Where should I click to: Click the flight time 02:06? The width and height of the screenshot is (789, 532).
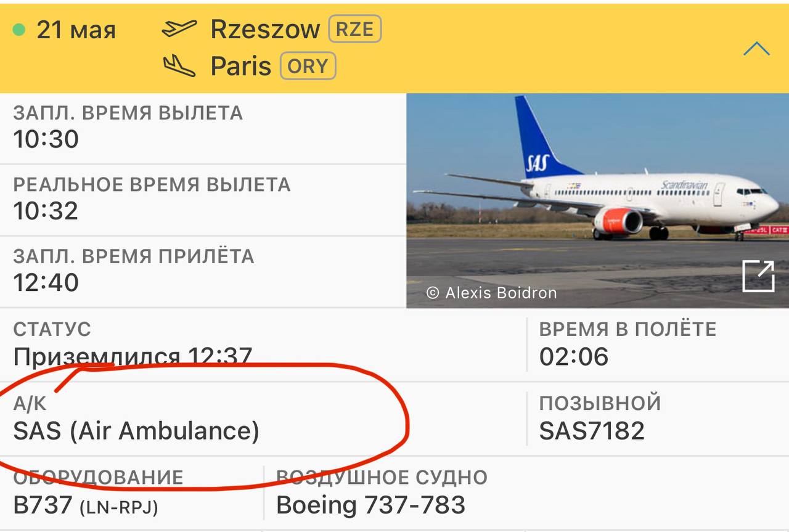pos(574,356)
